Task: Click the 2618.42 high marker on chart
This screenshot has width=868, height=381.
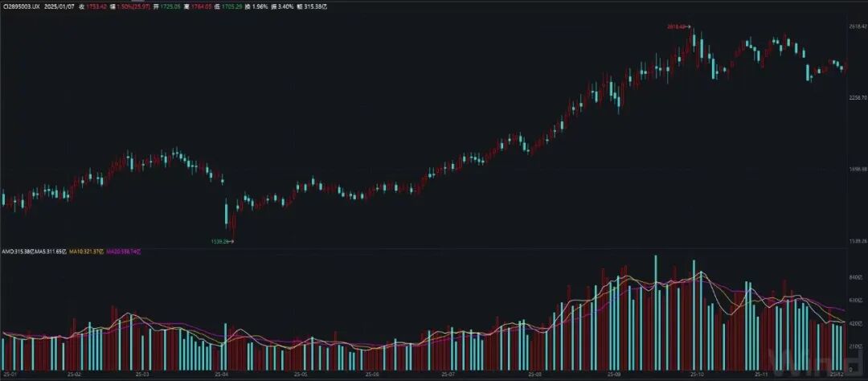Action: pyautogui.click(x=677, y=26)
